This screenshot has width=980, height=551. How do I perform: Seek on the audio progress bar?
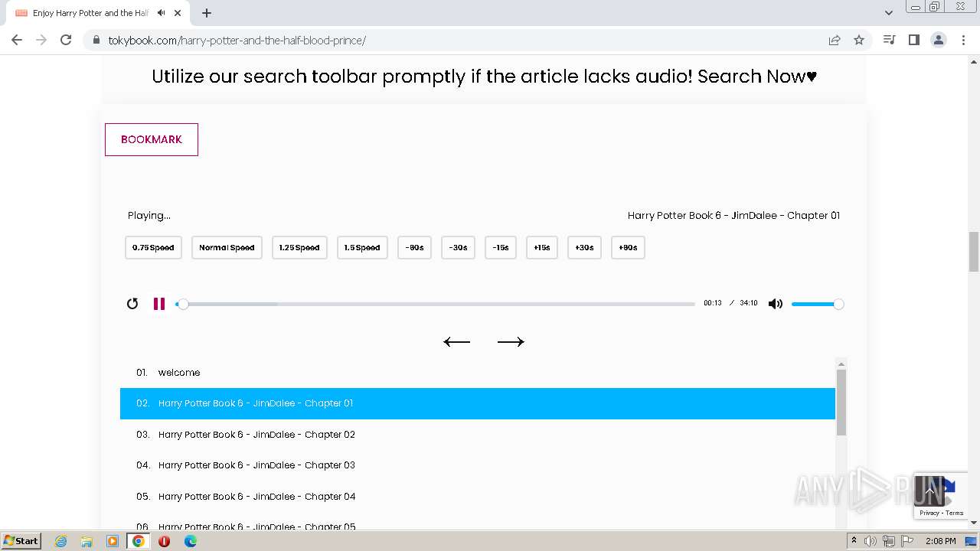pyautogui.click(x=435, y=304)
